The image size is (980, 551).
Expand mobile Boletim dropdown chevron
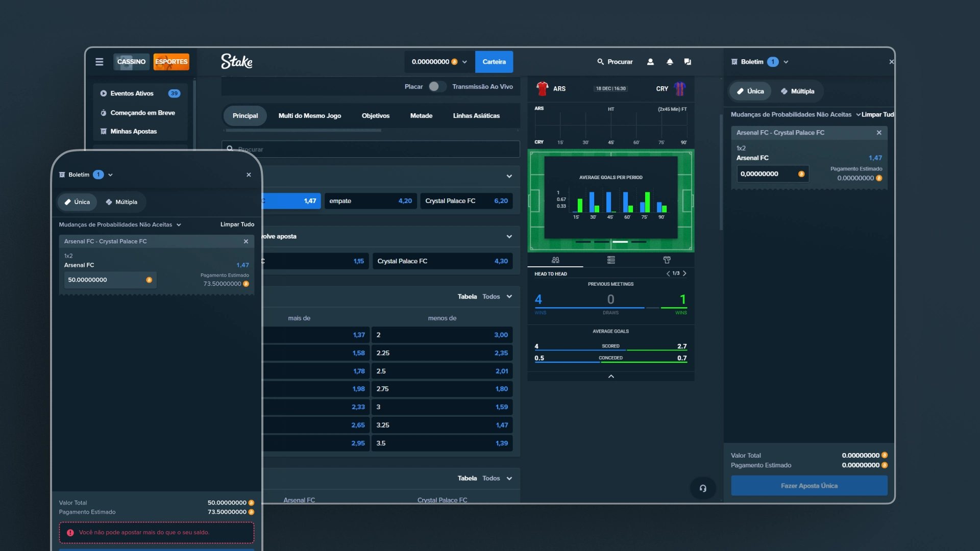coord(110,174)
